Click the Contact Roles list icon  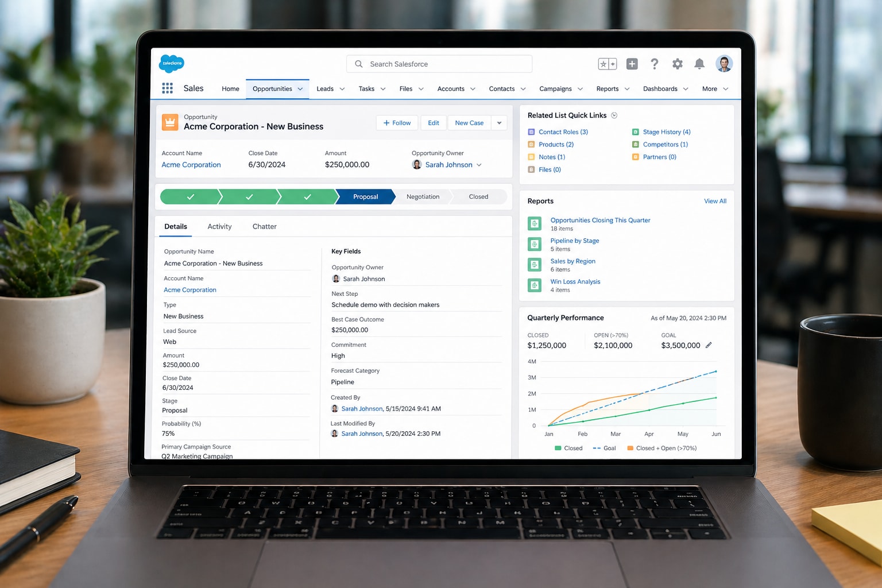531,132
